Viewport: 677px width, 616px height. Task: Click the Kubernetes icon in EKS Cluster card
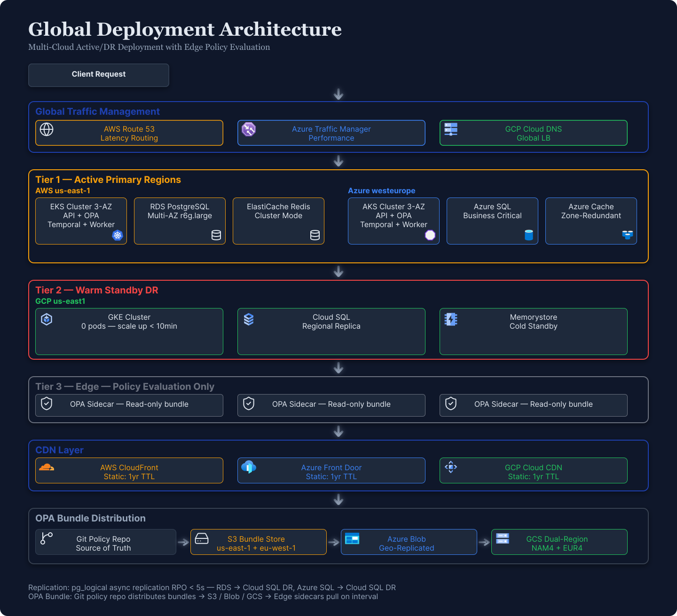click(x=118, y=236)
